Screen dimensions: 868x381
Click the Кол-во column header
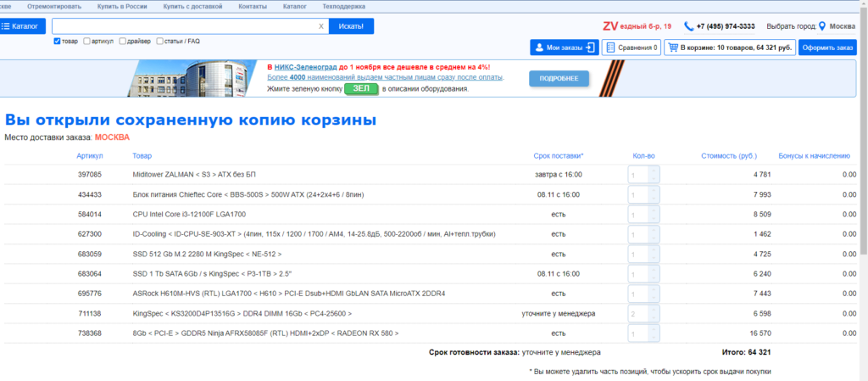click(643, 155)
